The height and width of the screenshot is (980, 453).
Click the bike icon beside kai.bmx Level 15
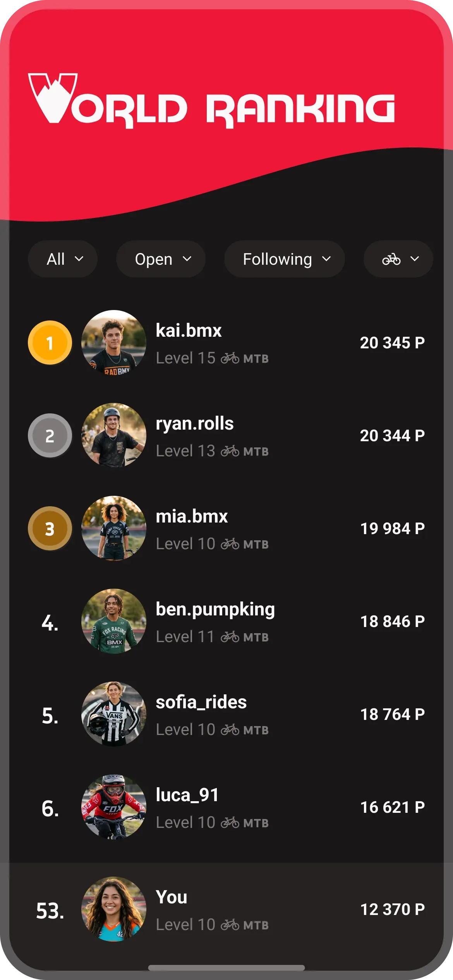tap(230, 358)
